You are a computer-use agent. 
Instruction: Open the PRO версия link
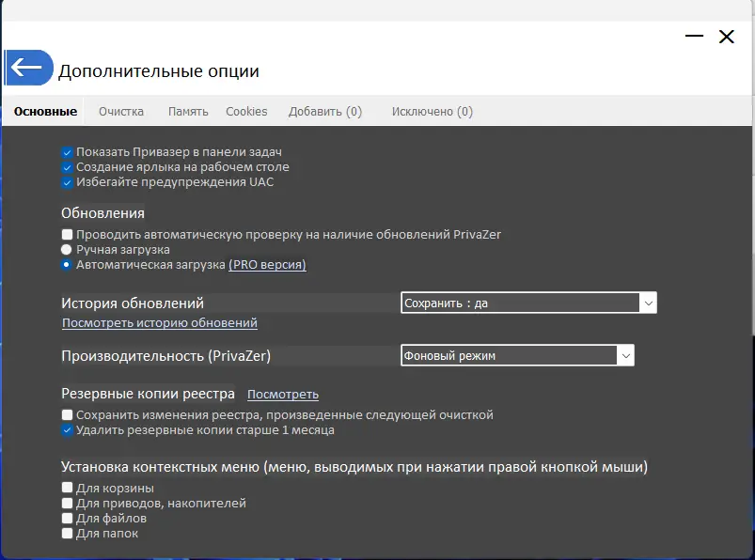[x=267, y=265]
